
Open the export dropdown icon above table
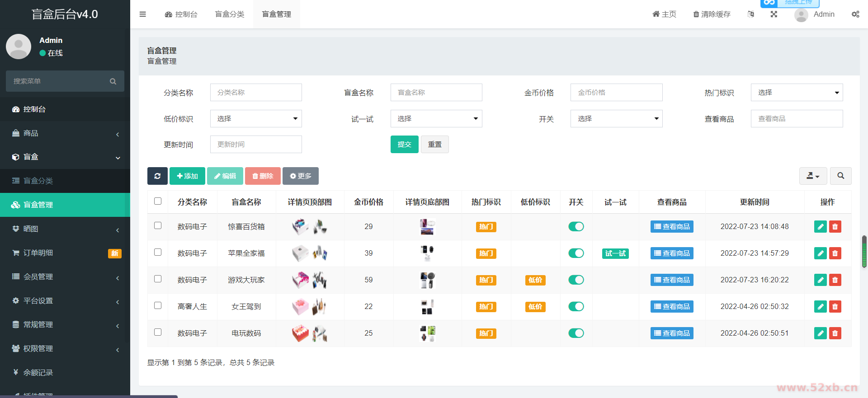point(813,176)
